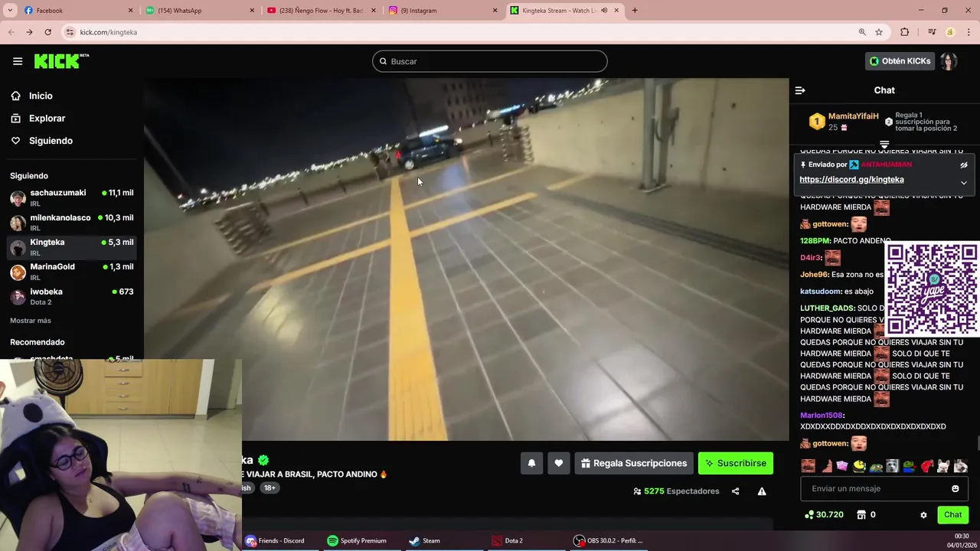Click the 30.720 channel points balance
This screenshot has width=980, height=551.
(824, 515)
